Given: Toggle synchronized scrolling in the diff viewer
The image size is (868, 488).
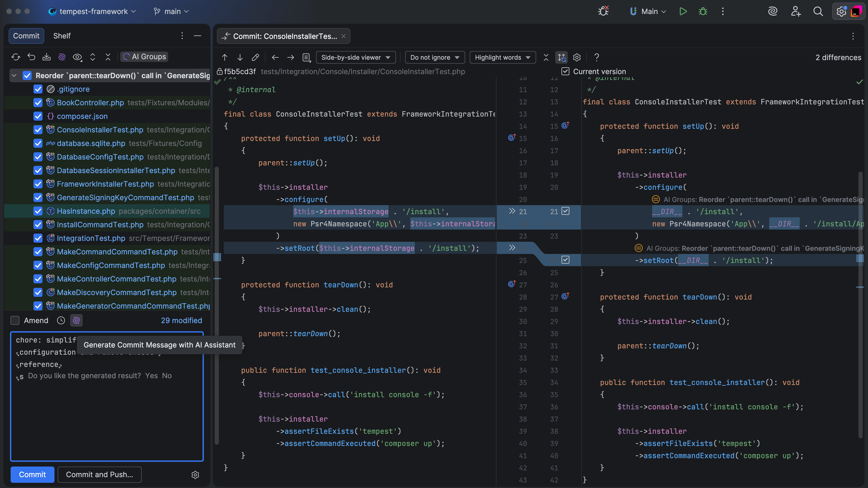Looking at the screenshot, I should 562,57.
